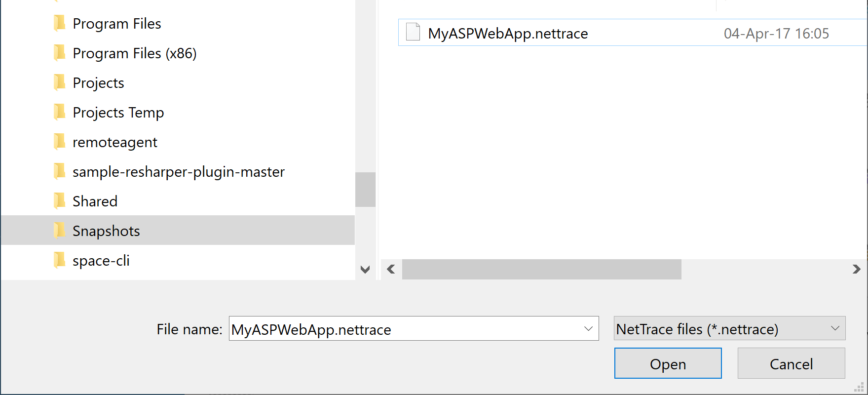This screenshot has width=868, height=395.
Task: Open the File name history dropdown arrow
Action: (588, 329)
